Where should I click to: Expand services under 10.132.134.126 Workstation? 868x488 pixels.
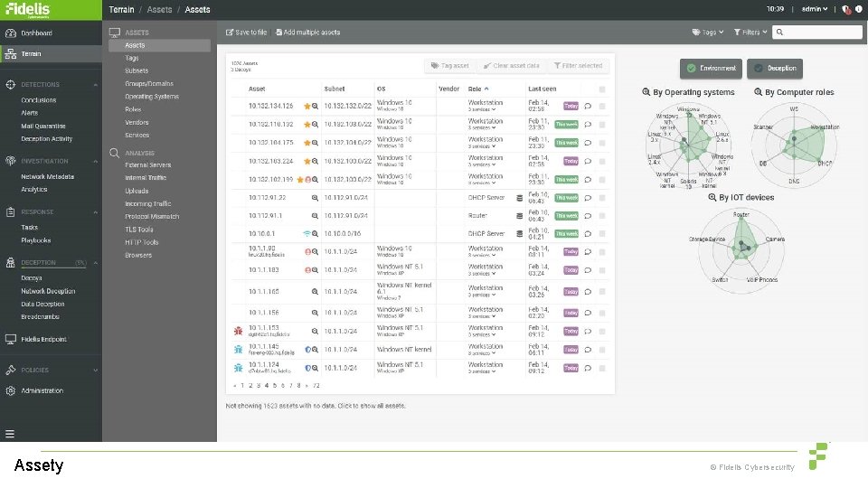click(x=482, y=109)
